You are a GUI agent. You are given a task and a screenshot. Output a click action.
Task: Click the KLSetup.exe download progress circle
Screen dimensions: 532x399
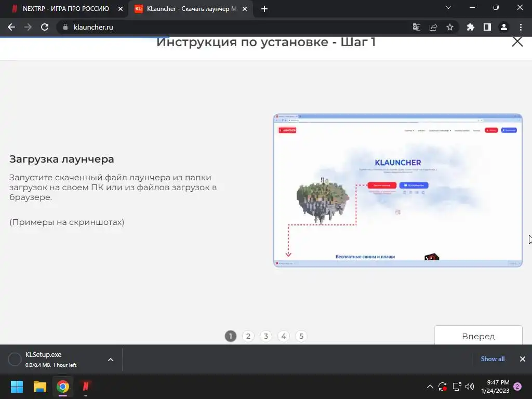point(15,360)
